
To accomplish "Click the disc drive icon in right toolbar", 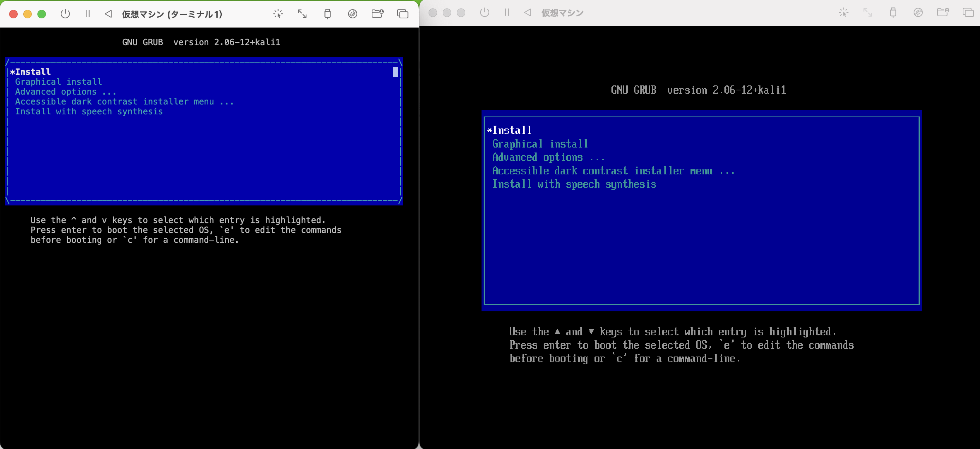I will click(918, 13).
